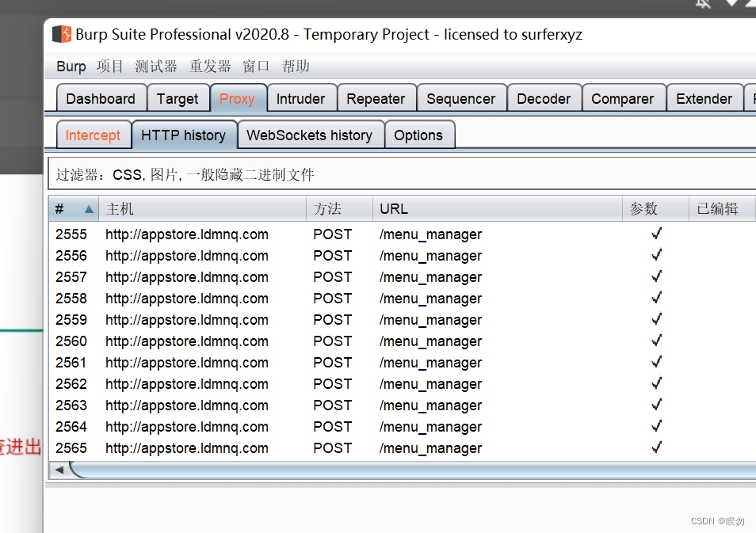
Task: Select request row 2555
Action: pyautogui.click(x=402, y=234)
